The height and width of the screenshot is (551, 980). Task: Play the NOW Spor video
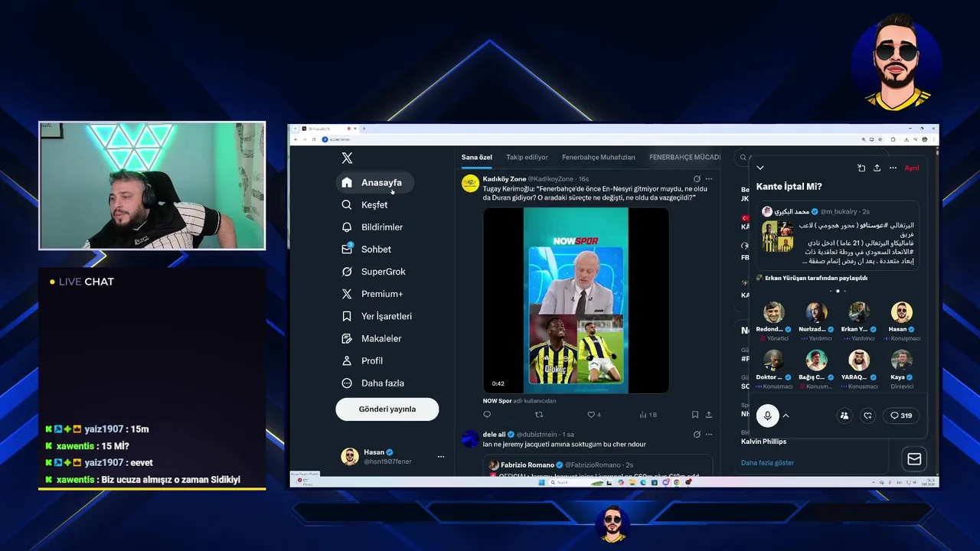point(576,301)
